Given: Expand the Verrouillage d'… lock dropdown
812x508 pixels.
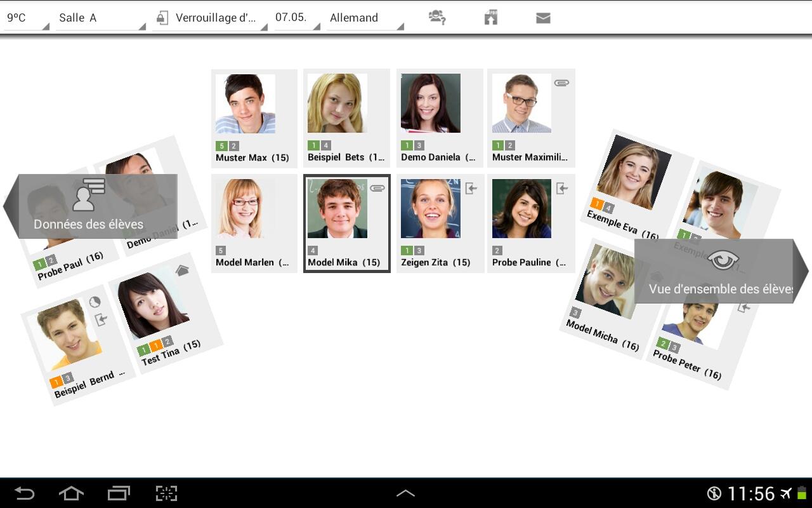Looking at the screenshot, I should coord(210,18).
